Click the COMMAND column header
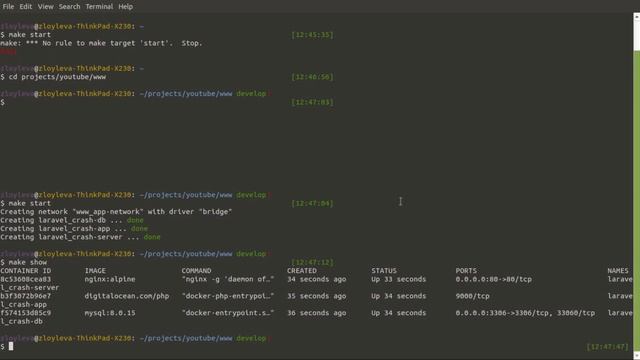 [196, 271]
